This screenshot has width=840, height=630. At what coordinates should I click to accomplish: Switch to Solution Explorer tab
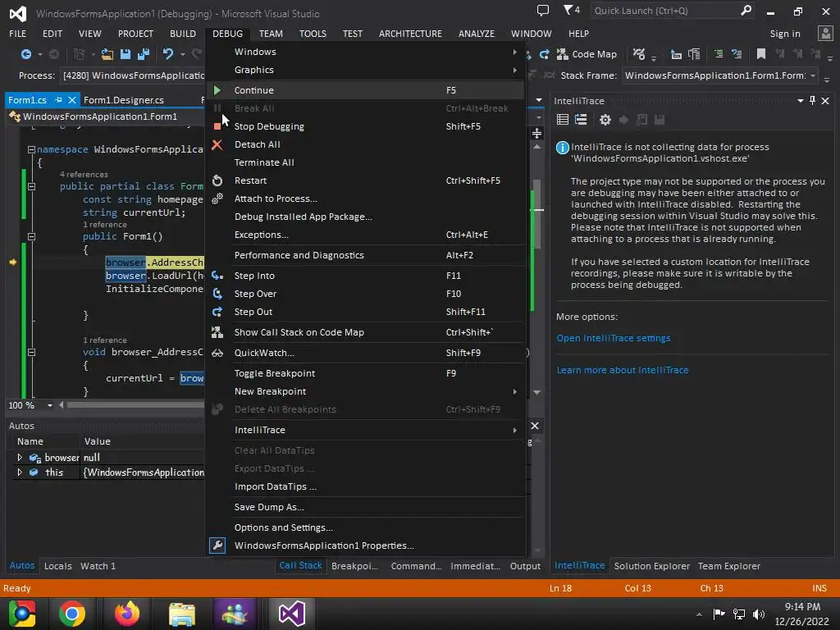[x=652, y=566]
